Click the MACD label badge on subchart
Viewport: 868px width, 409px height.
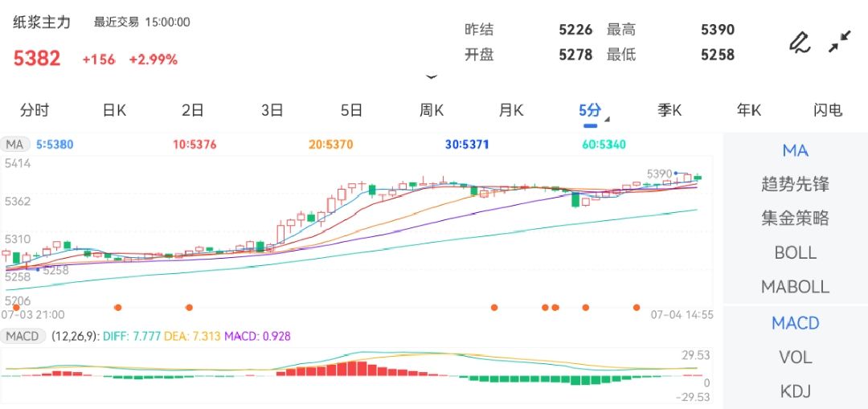click(x=23, y=336)
